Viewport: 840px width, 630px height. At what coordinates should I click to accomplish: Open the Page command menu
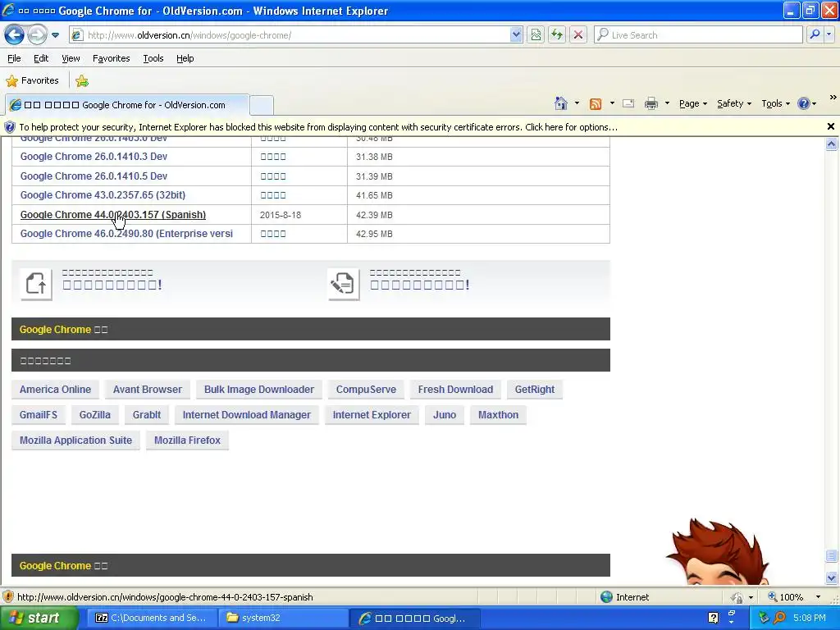(x=692, y=103)
